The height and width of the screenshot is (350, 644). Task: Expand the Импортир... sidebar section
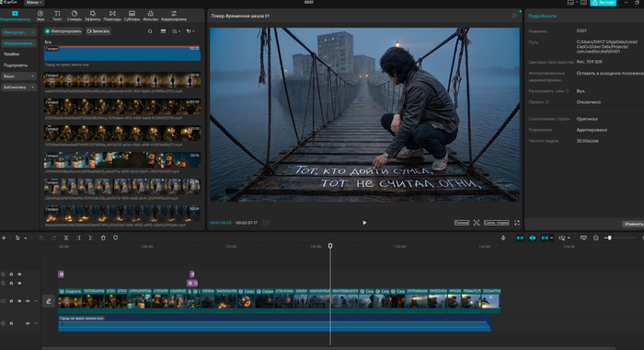tap(18, 32)
